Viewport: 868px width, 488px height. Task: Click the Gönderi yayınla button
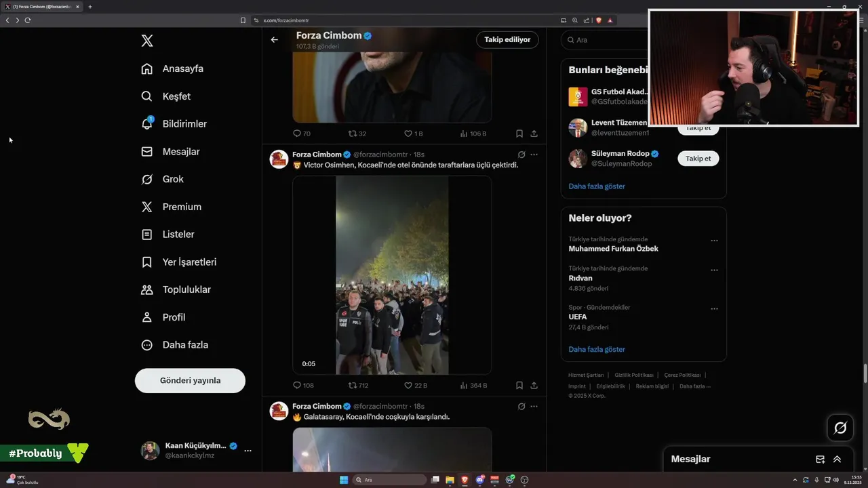[190, 380]
